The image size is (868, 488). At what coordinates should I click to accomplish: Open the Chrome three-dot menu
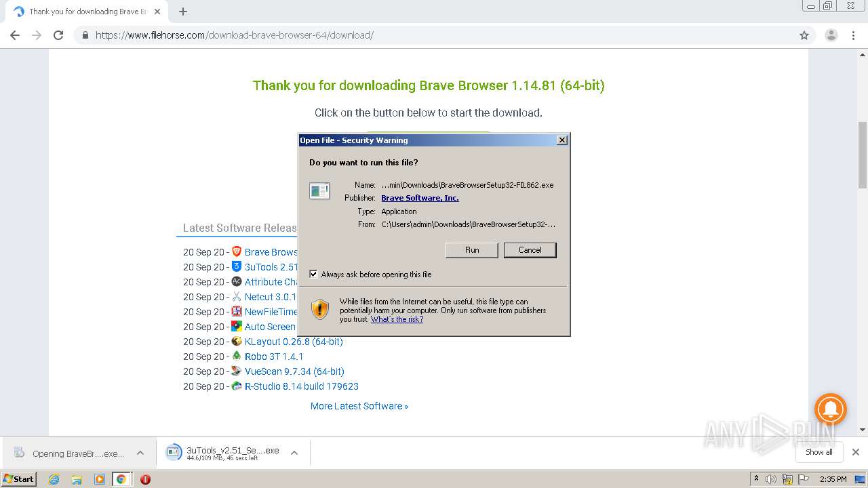click(x=853, y=35)
